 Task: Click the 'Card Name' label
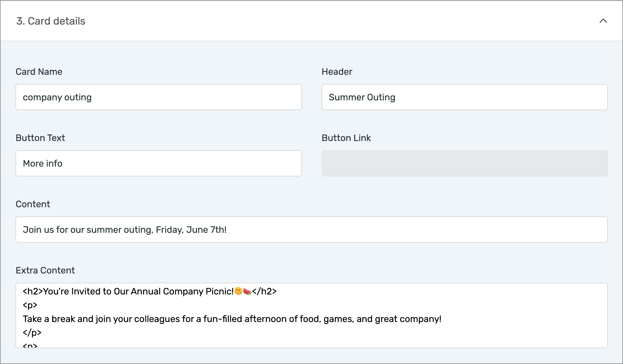coord(39,71)
